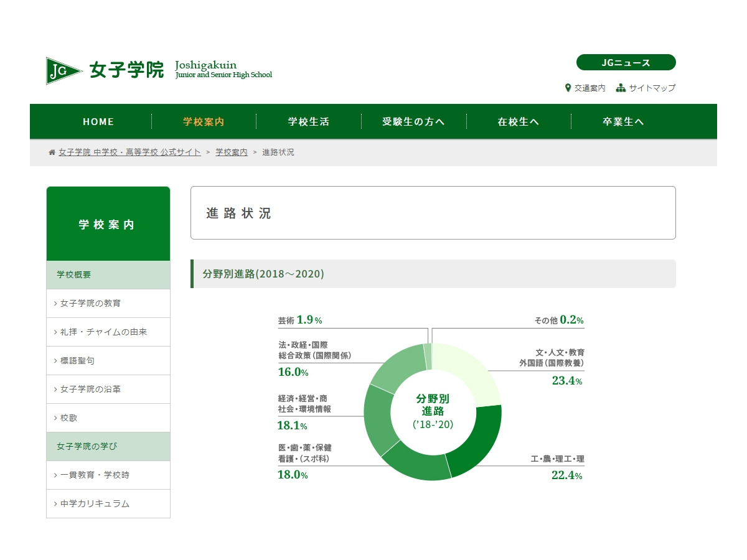Click 学校案内 breadcrumb link
747x560 pixels.
click(x=232, y=152)
